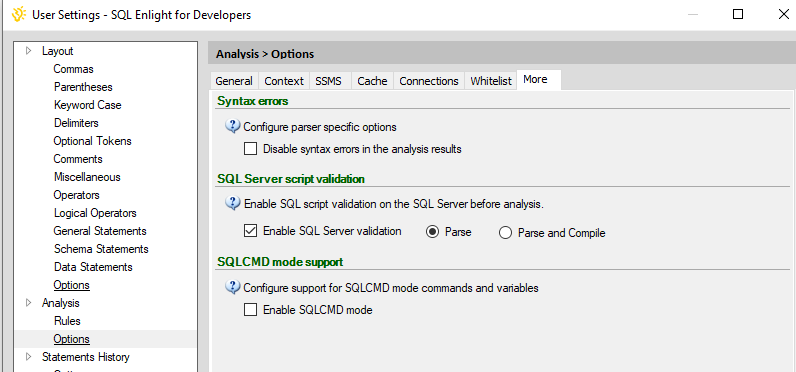796x372 pixels.
Task: Close the User Settings window
Action: tap(784, 14)
